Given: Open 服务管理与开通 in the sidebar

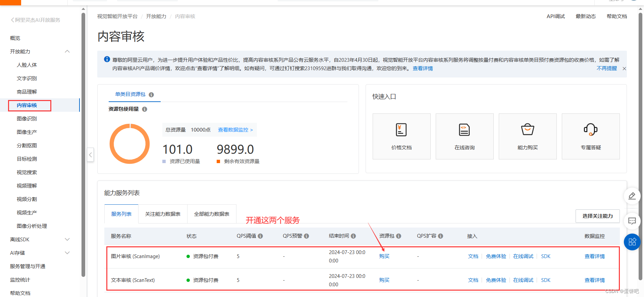Looking at the screenshot, I should coord(28,266).
